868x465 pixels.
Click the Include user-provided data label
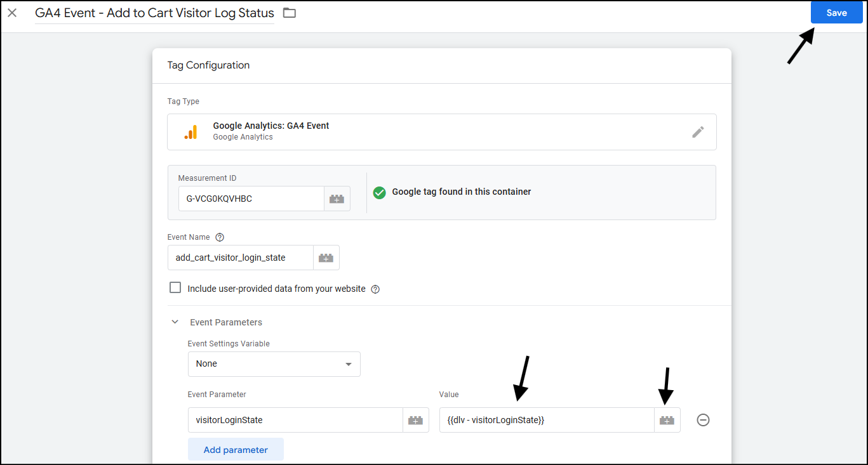[x=277, y=289]
